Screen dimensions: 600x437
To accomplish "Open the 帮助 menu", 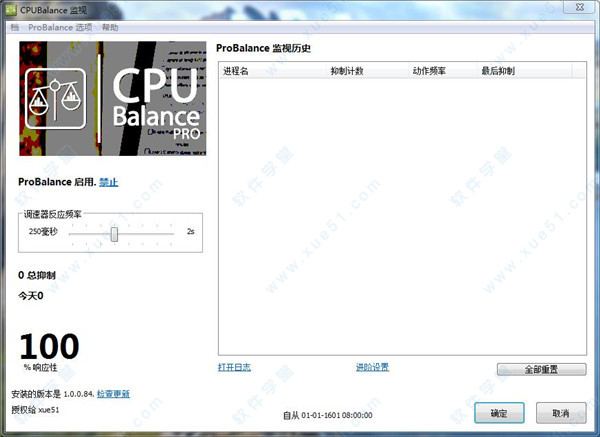I will point(110,27).
